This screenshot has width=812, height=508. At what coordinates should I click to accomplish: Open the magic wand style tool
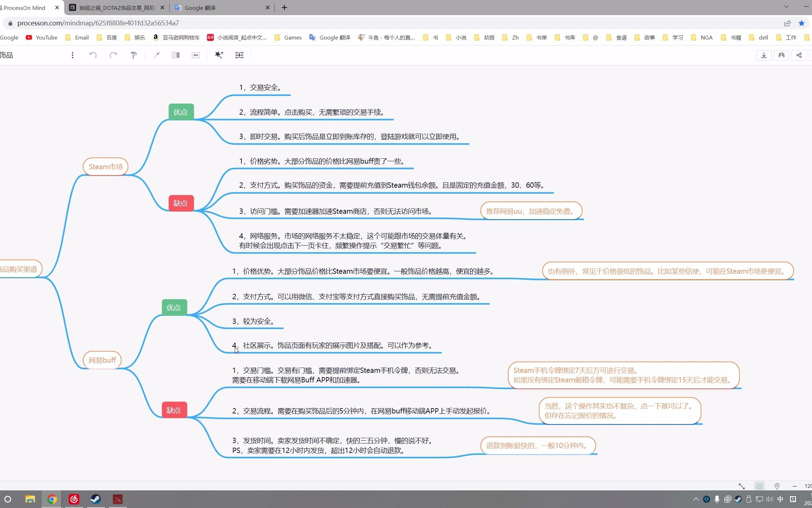(219, 55)
